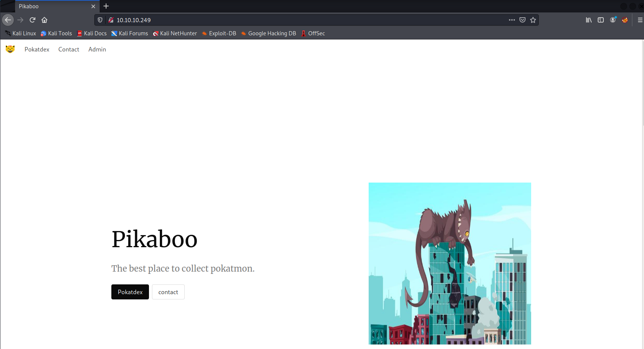Open the Exploit-DB bookmark
This screenshot has width=644, height=349.
[x=219, y=33]
